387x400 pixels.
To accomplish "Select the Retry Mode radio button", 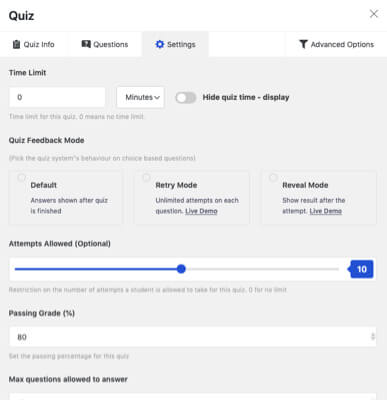I will pos(146,177).
